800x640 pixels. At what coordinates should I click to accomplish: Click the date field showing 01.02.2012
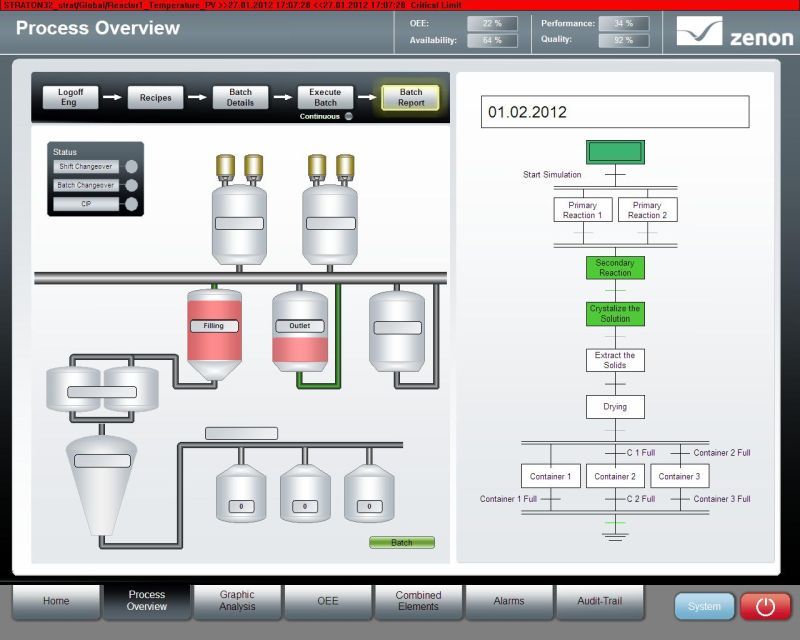pyautogui.click(x=614, y=112)
